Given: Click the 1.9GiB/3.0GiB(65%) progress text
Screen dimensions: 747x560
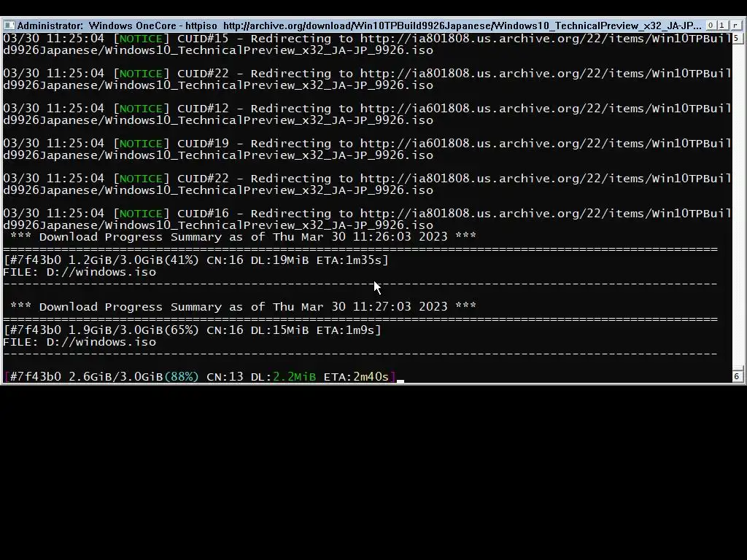Looking at the screenshot, I should (x=133, y=330).
